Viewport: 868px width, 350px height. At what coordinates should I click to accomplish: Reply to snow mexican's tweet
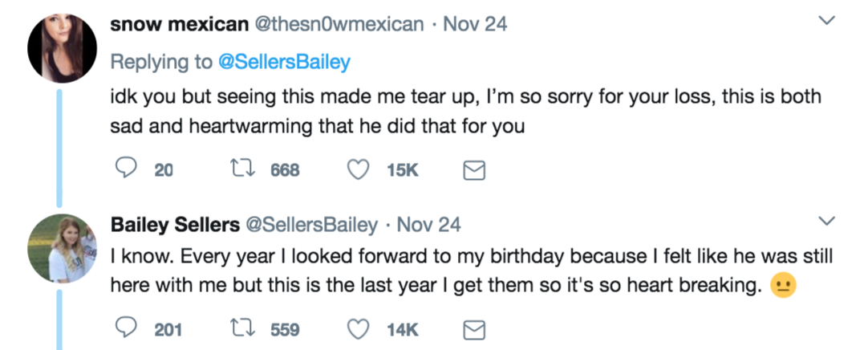tap(128, 169)
